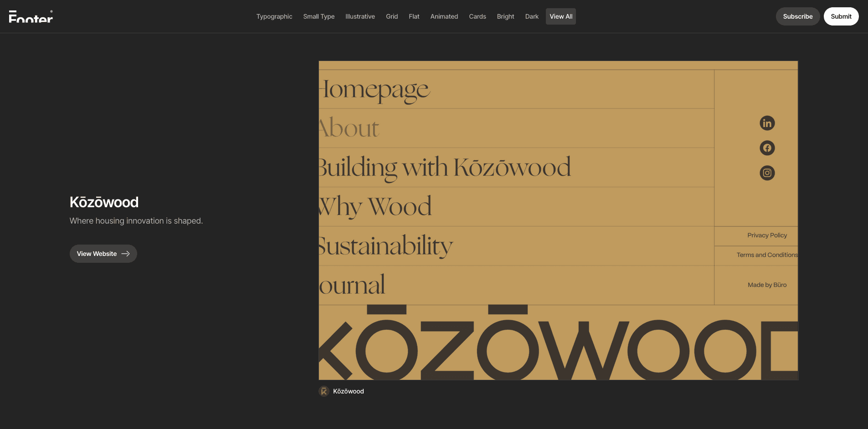Open Terms and Conditions in preview

767,255
